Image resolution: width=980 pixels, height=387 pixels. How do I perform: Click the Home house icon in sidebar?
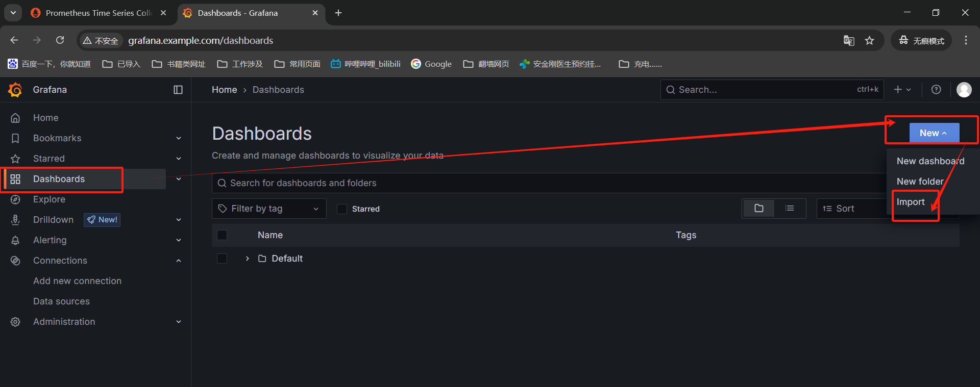15,118
